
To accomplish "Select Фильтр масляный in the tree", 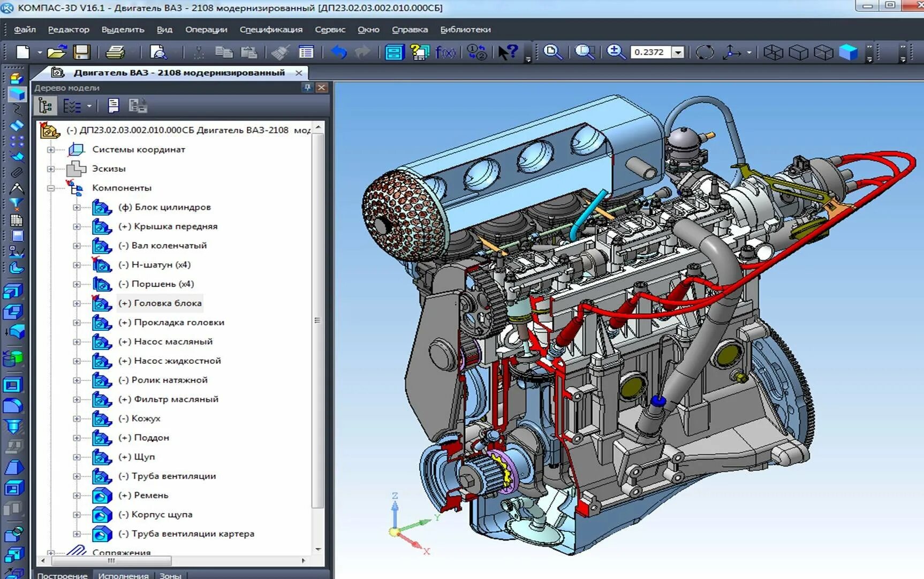I will click(x=168, y=400).
